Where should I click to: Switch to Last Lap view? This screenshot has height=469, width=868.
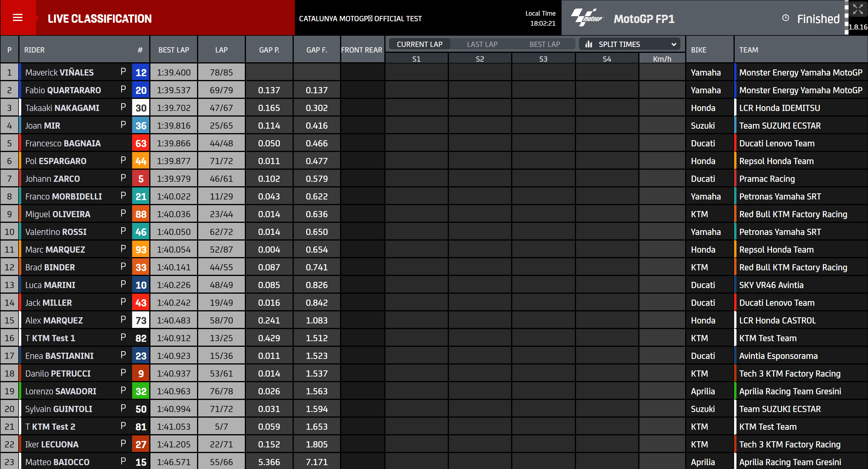pos(482,44)
